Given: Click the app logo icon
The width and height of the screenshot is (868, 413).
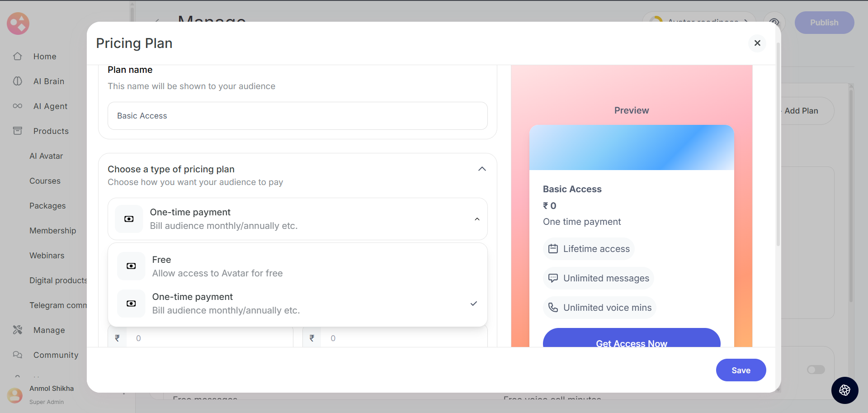Looking at the screenshot, I should (x=18, y=24).
